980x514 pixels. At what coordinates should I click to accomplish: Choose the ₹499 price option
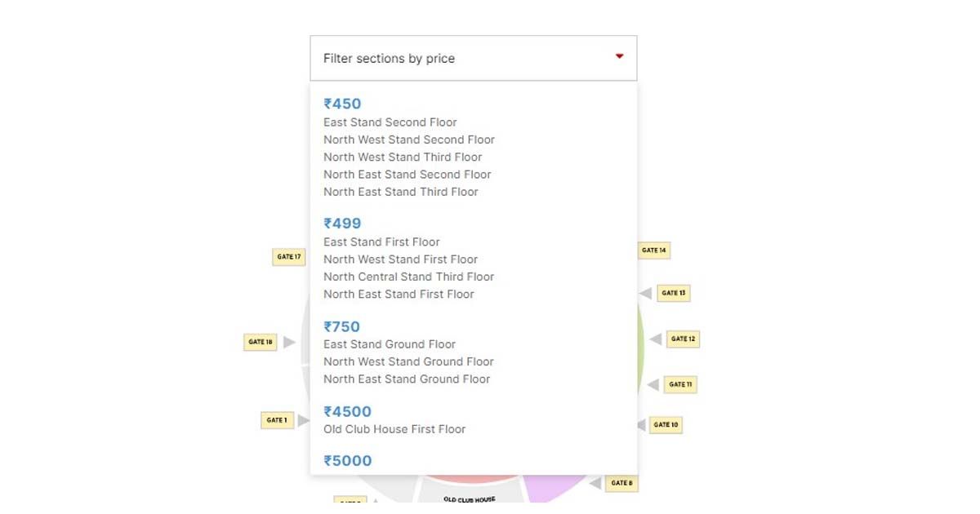point(342,224)
